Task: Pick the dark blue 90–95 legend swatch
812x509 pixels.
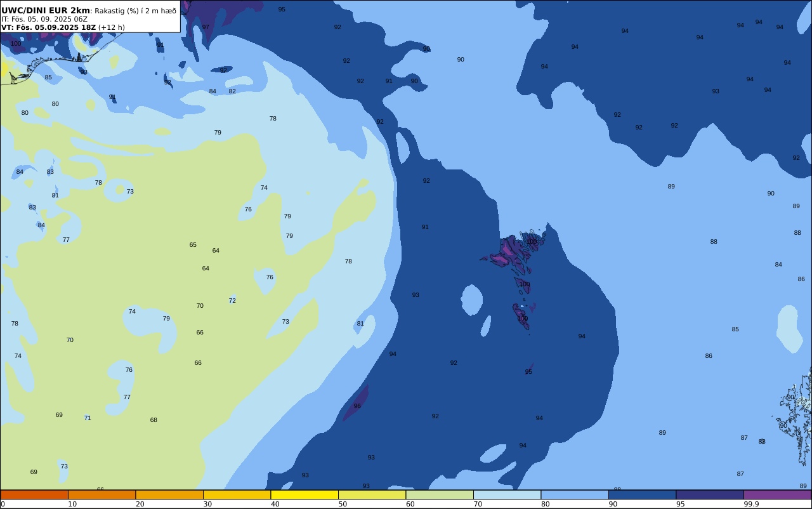Action: [x=643, y=494]
